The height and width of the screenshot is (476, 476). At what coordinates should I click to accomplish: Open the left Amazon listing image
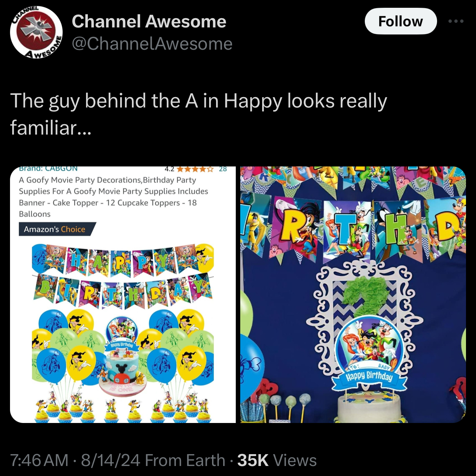pyautogui.click(x=123, y=295)
